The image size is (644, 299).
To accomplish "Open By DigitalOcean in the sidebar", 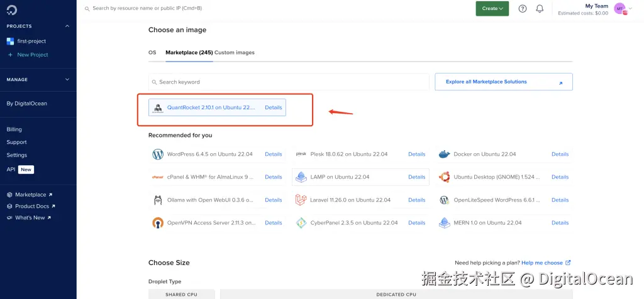I will coord(26,104).
